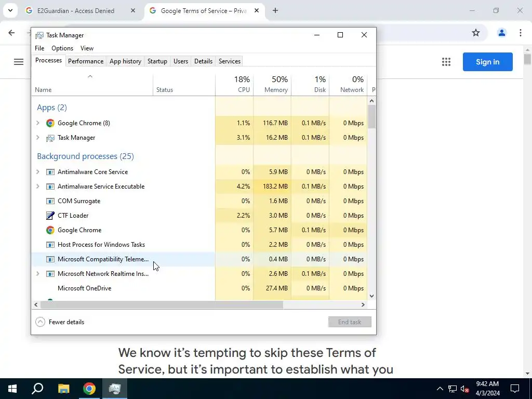The image size is (532, 399).
Task: Switch to the App history tab
Action: [x=125, y=61]
